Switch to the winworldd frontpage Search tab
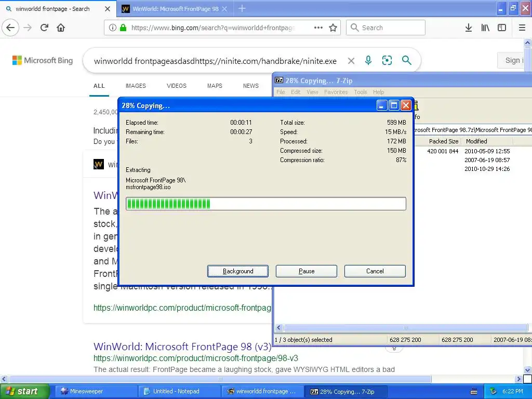Viewport: 532px width, 399px height. click(x=58, y=9)
